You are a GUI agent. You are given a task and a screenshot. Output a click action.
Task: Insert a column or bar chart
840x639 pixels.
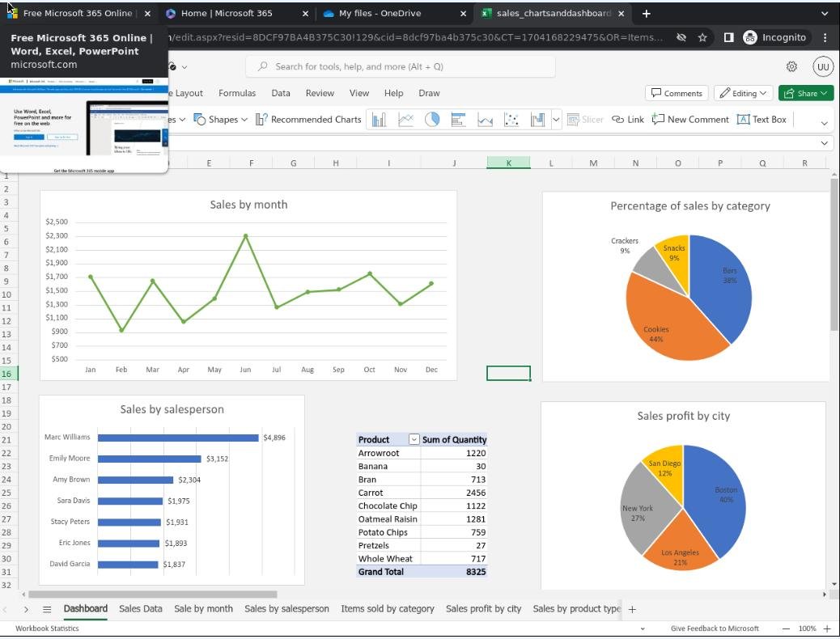[380, 120]
